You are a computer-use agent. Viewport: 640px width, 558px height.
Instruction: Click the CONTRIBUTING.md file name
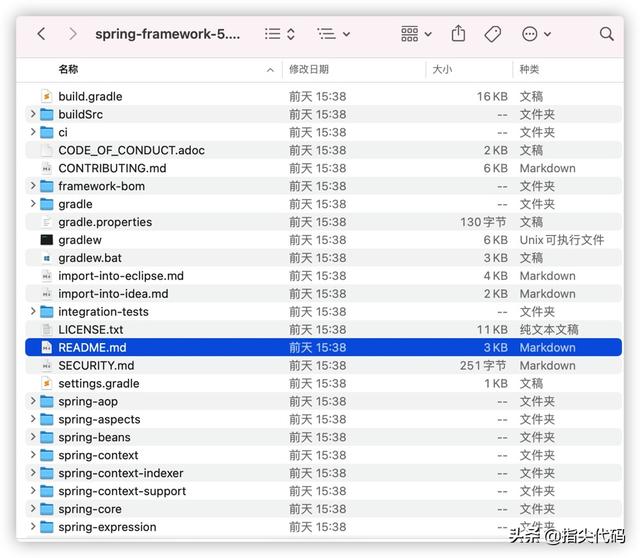click(112, 168)
